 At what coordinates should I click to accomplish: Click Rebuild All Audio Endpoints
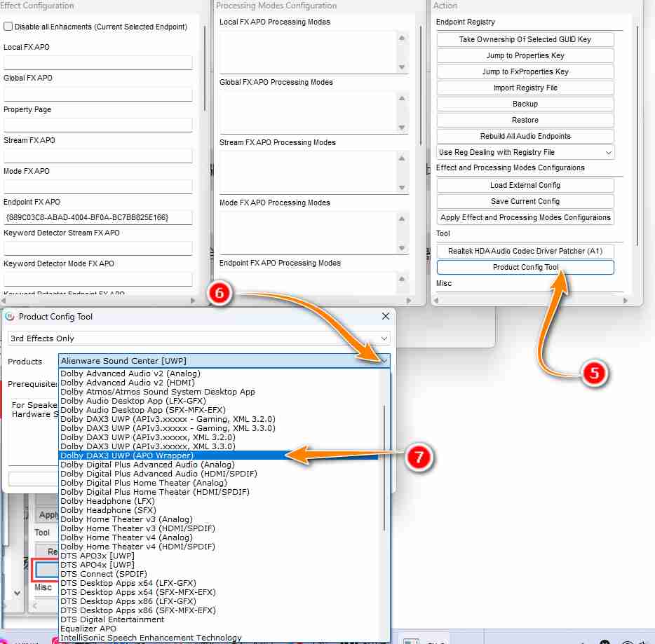pyautogui.click(x=525, y=136)
